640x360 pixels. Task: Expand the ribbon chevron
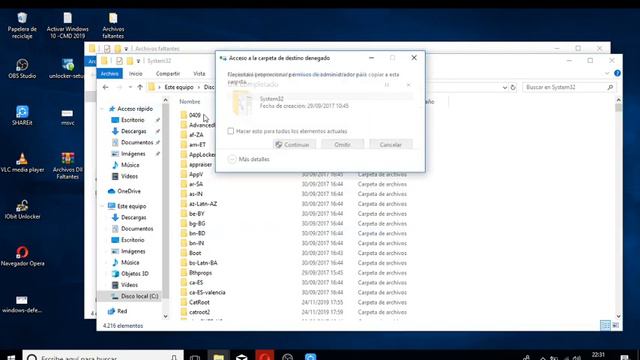tap(607, 73)
